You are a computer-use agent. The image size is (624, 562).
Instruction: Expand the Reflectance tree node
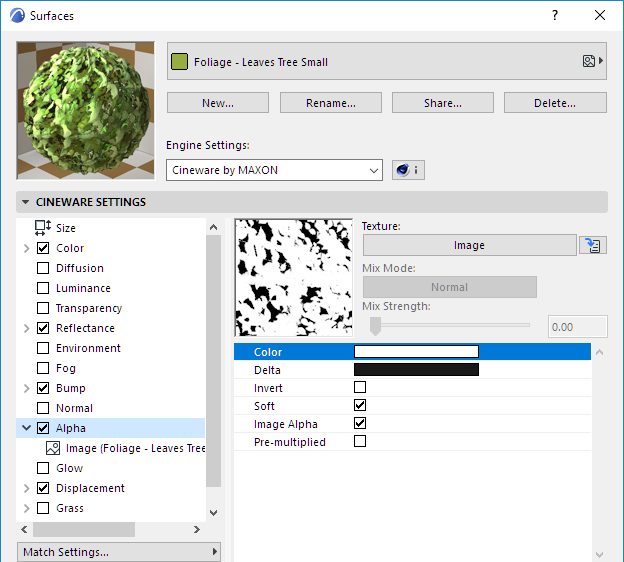27,328
